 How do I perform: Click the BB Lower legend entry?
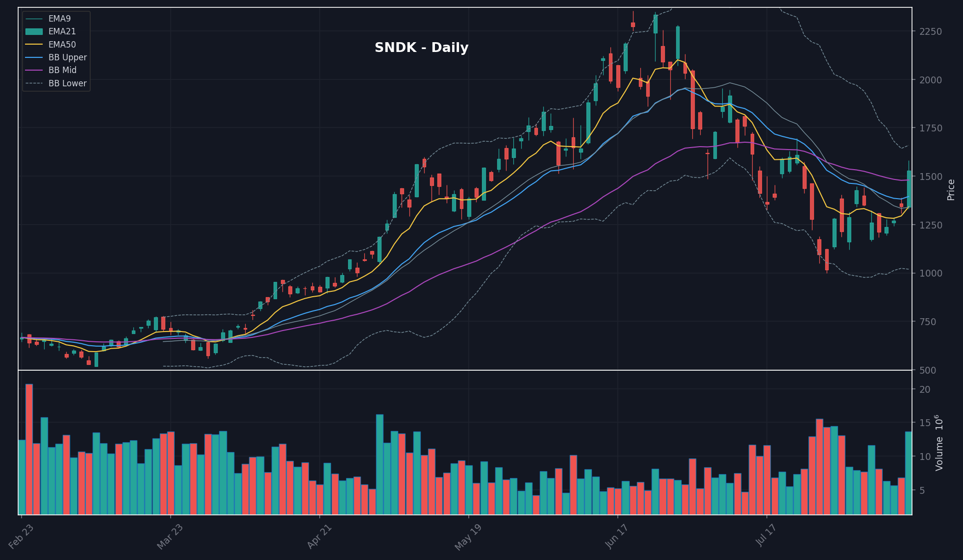(56, 83)
